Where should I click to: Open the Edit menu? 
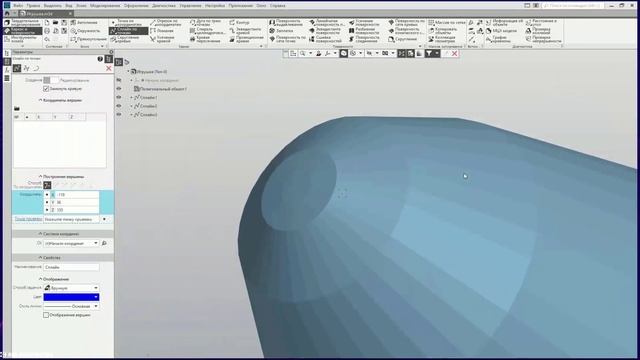(33, 6)
